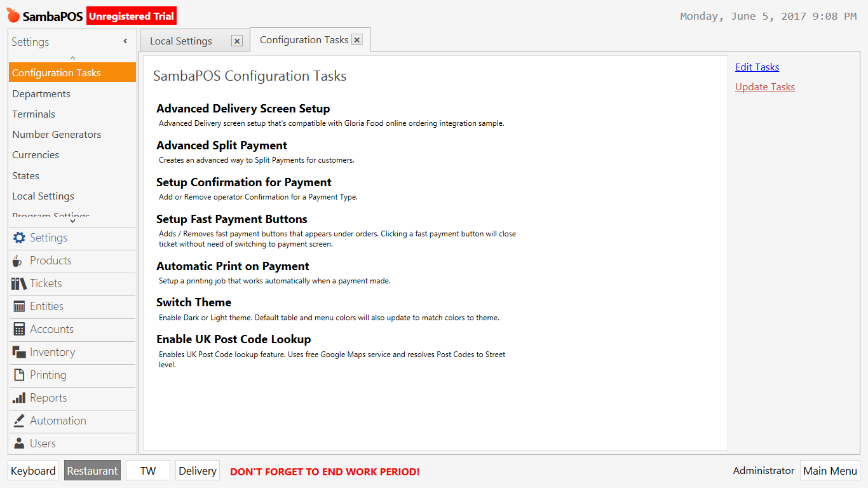
Task: Open the Accounts section
Action: (72, 329)
